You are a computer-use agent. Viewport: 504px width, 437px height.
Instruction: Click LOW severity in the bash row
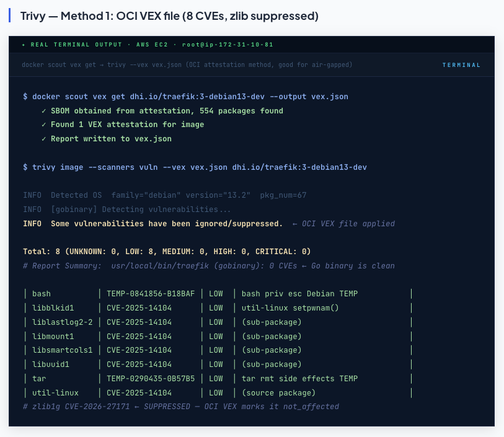(x=216, y=294)
